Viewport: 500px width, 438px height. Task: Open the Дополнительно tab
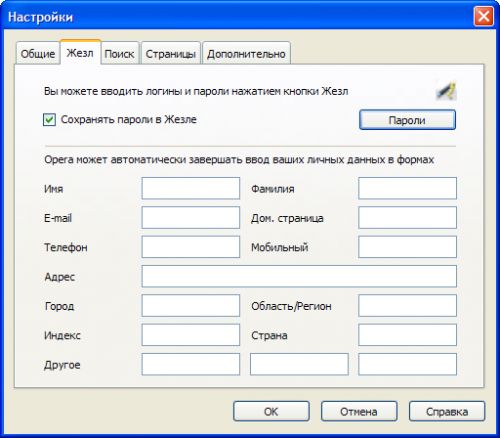246,53
